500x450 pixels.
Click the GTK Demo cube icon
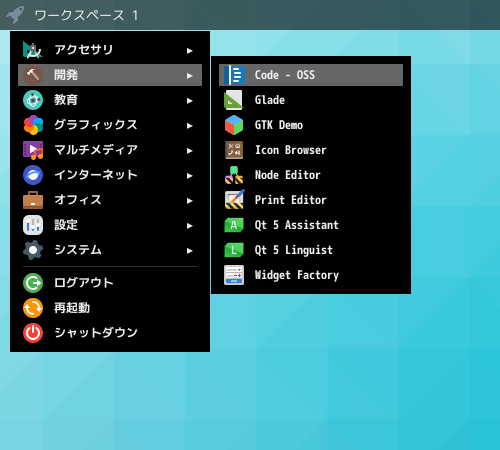pyautogui.click(x=234, y=125)
